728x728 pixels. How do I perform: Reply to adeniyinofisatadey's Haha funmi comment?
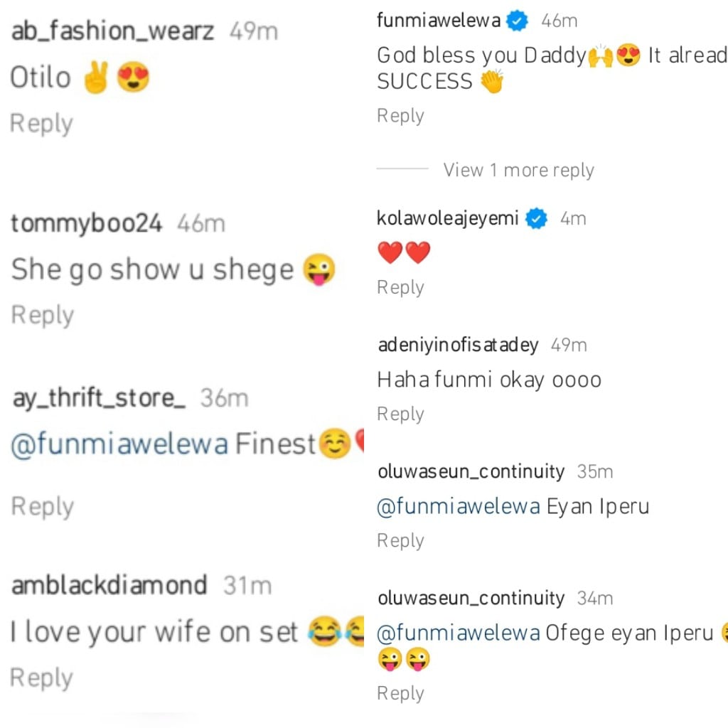tap(400, 414)
